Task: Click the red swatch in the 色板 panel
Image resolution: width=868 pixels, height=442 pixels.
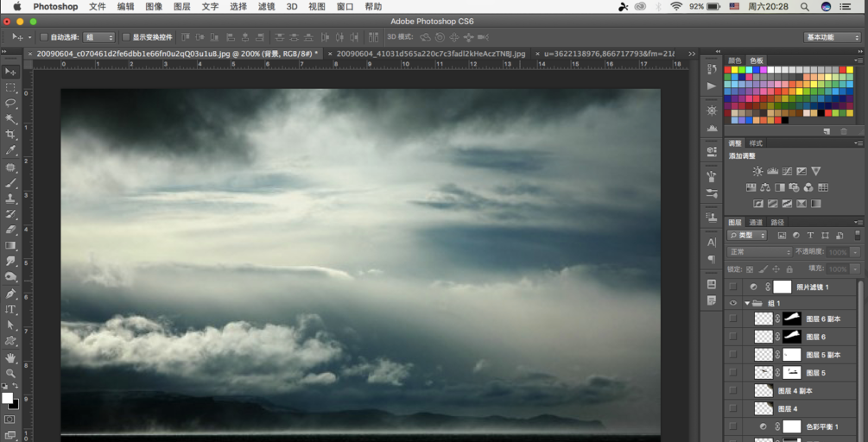Action: click(x=729, y=71)
